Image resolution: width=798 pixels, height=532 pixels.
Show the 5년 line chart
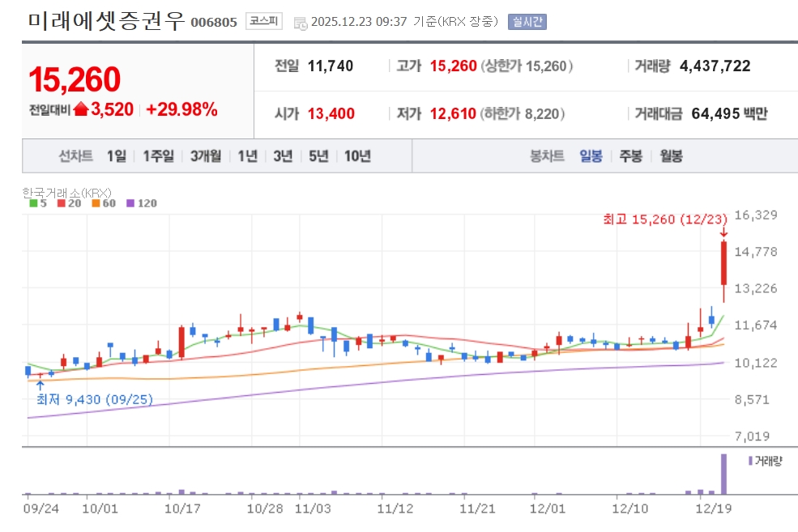318,155
